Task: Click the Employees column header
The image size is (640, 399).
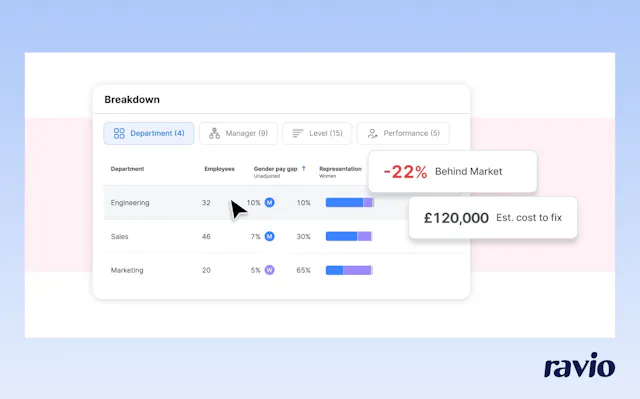Action: click(219, 169)
